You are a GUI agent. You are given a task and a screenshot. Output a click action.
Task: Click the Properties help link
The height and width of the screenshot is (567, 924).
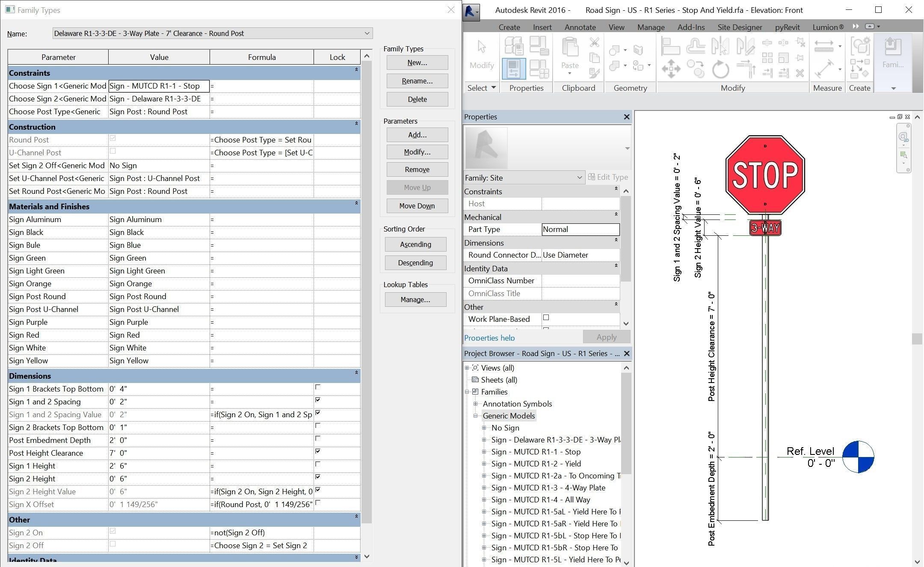click(489, 338)
